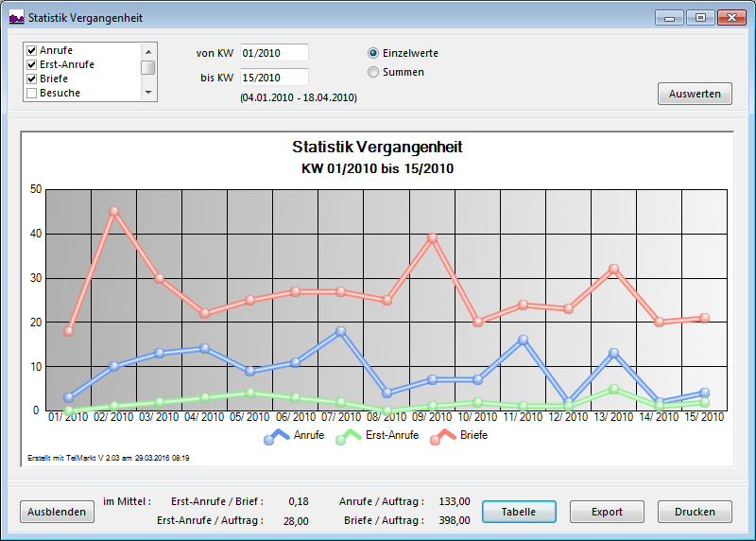This screenshot has height=541, width=756.
Task: Select the Summen radio option
Action: click(x=373, y=72)
